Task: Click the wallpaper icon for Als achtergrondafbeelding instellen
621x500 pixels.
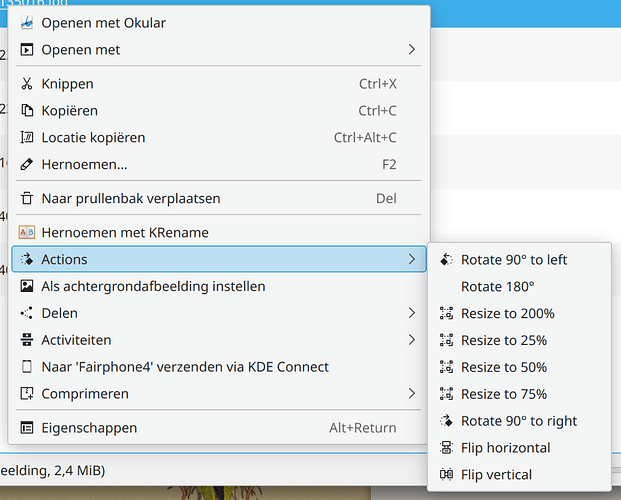Action: point(27,286)
